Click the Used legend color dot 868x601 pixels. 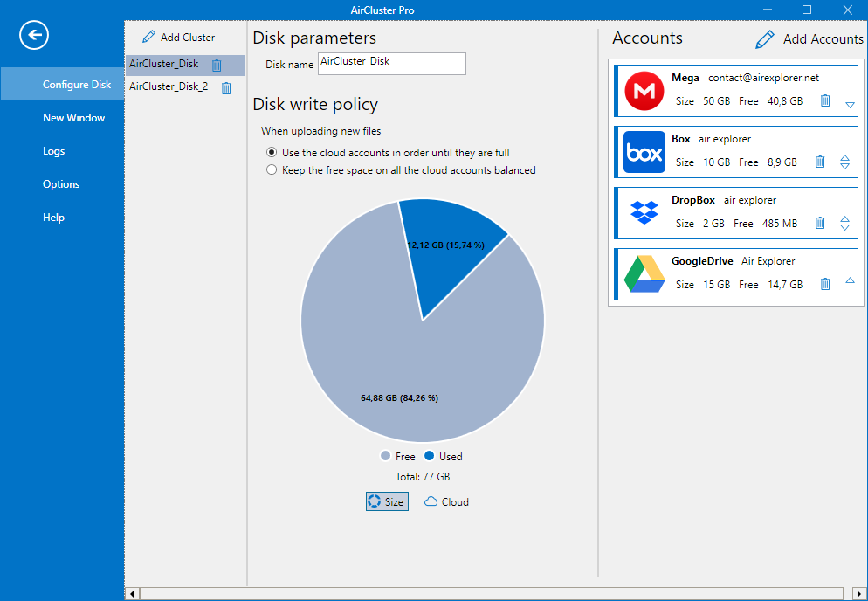pyautogui.click(x=429, y=456)
